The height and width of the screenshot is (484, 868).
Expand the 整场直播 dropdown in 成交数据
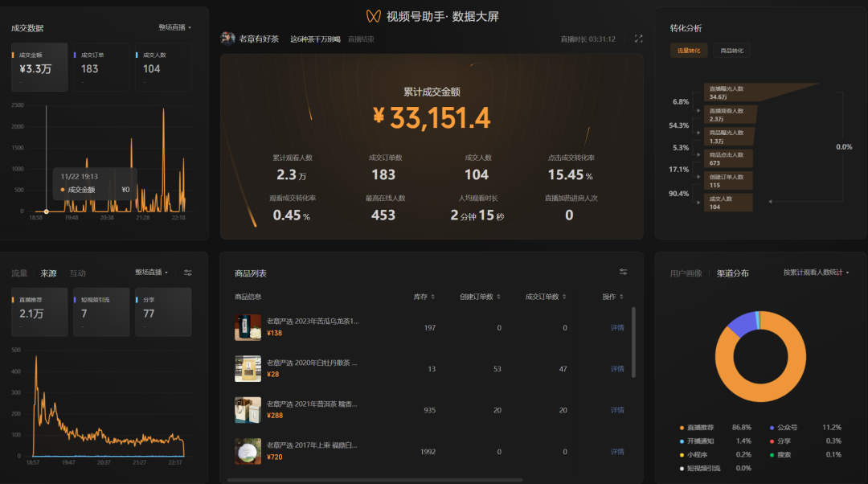coord(174,27)
